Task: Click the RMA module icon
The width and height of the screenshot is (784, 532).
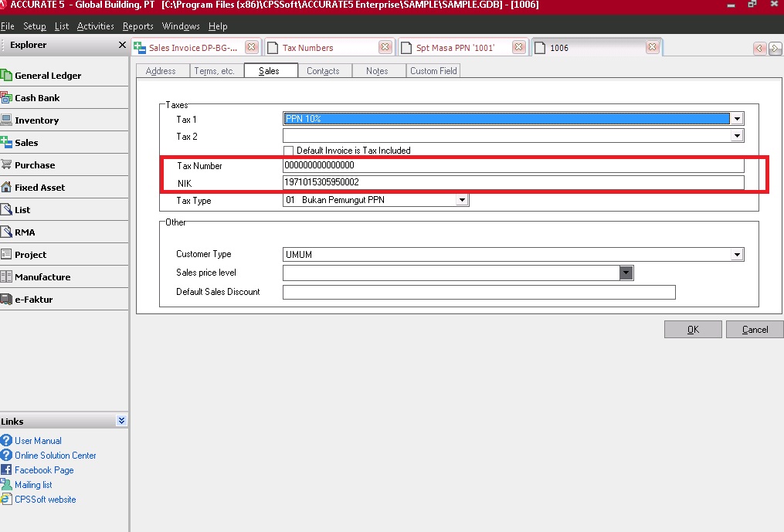Action: (x=26, y=232)
